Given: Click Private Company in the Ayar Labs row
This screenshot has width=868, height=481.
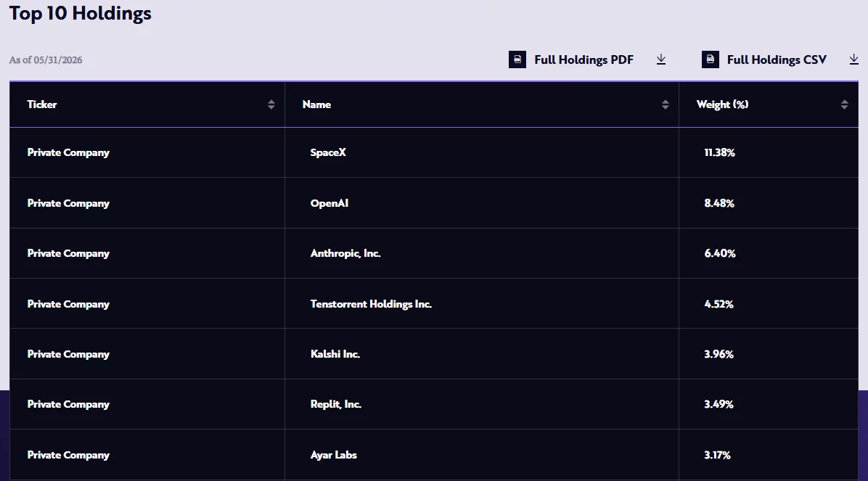Looking at the screenshot, I should point(68,455).
